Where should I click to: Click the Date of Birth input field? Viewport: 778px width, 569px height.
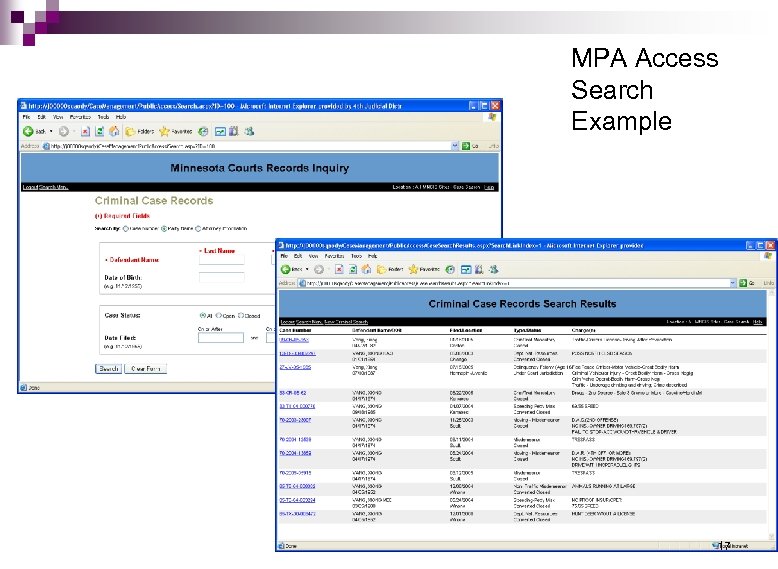(222, 278)
